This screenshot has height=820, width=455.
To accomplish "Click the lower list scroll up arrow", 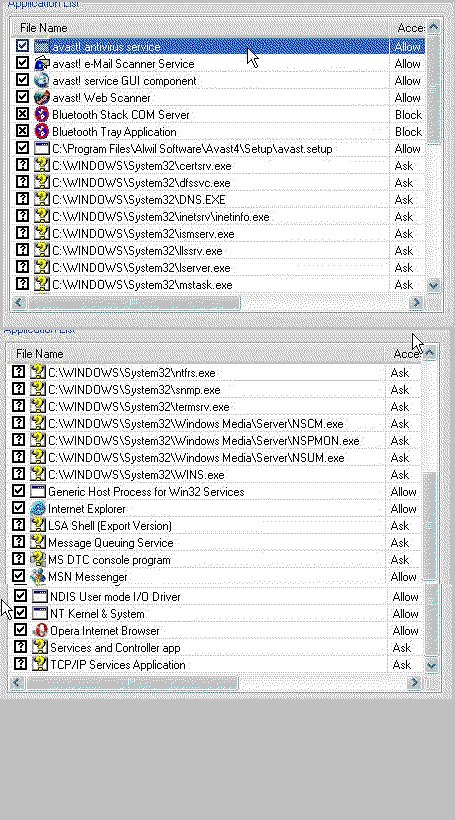I will [430, 354].
